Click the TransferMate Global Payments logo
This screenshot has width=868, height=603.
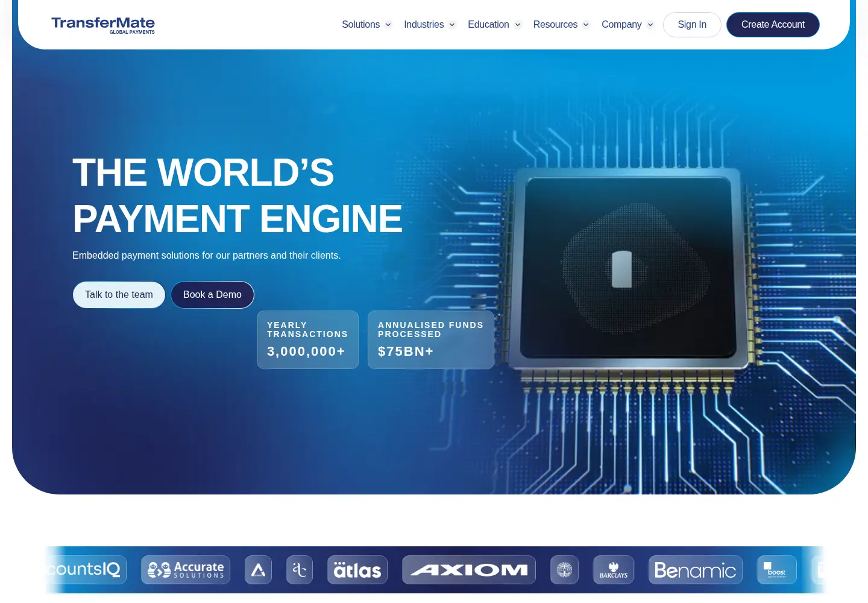[103, 25]
